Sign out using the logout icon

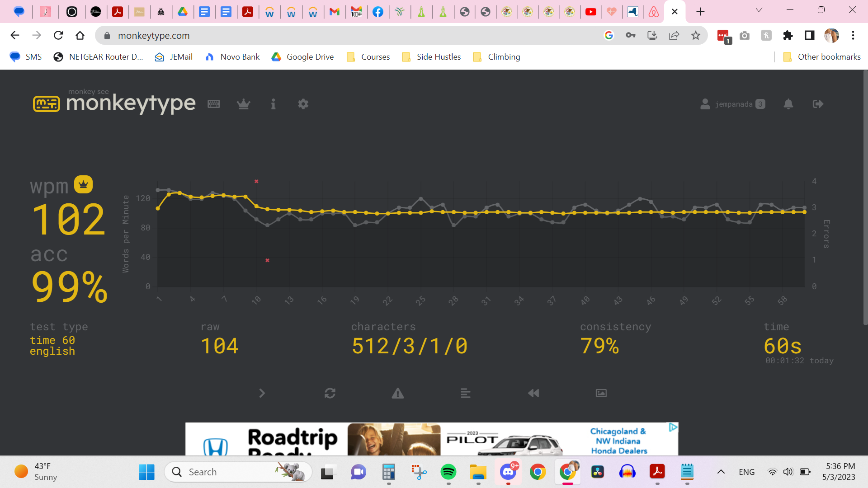click(818, 104)
